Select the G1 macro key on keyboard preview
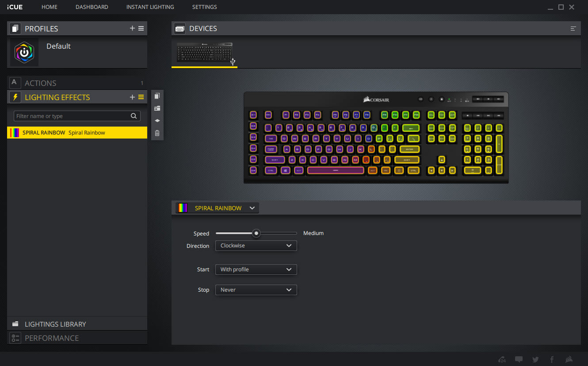588x366 pixels. [x=253, y=115]
